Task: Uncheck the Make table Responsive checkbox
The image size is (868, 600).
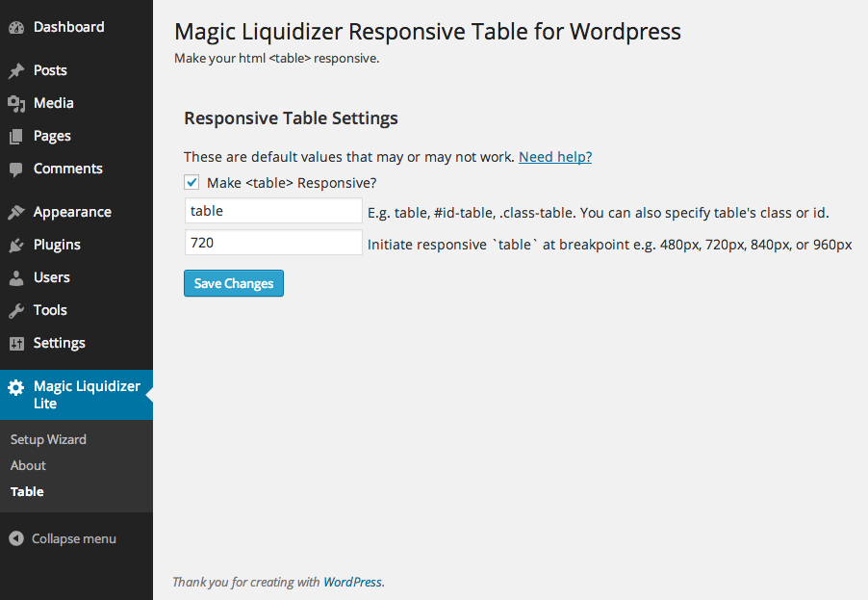Action: (x=191, y=182)
